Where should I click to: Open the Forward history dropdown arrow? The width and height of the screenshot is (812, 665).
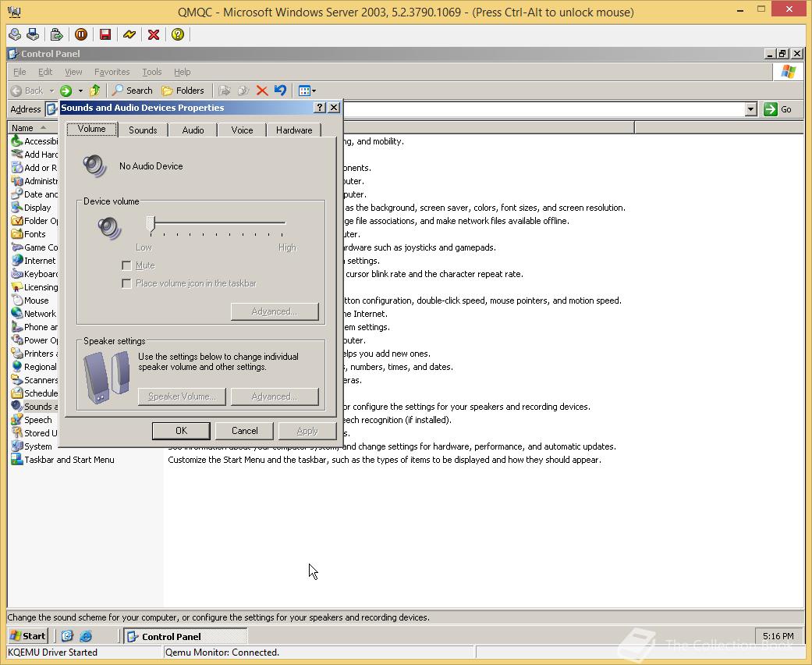[x=80, y=91]
